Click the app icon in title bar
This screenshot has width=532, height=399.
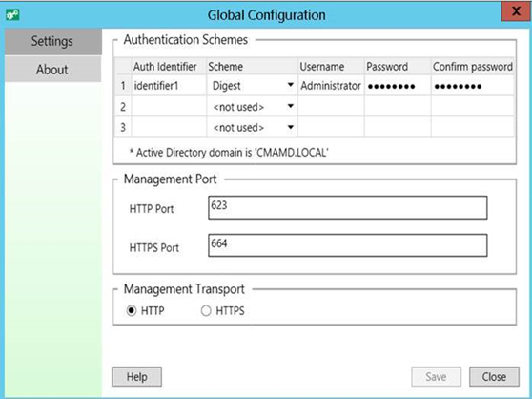[12, 14]
